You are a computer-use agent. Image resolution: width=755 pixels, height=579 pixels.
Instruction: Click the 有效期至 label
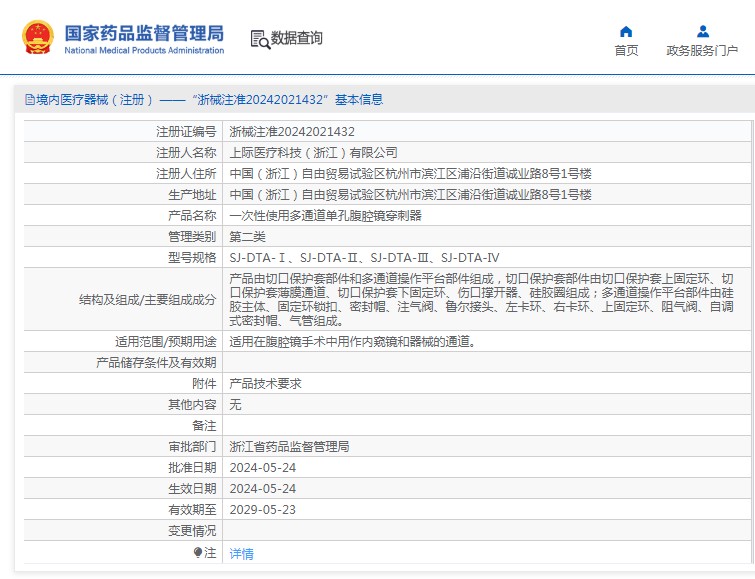(x=192, y=510)
